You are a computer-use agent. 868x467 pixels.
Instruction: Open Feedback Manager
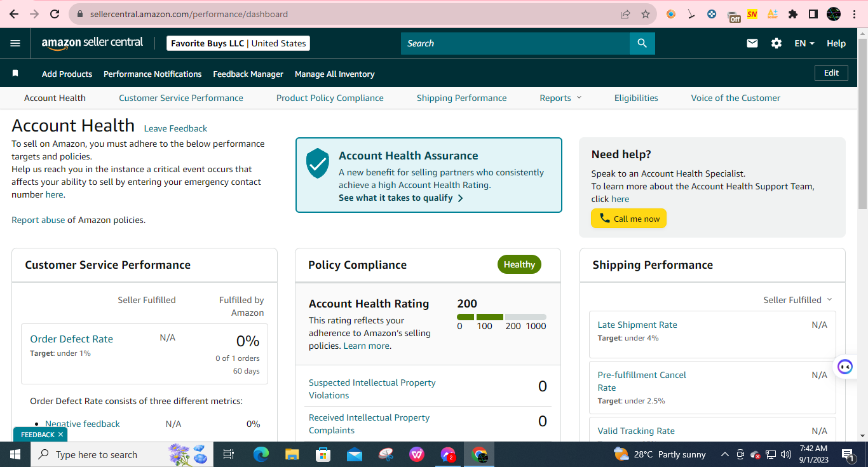coord(248,74)
